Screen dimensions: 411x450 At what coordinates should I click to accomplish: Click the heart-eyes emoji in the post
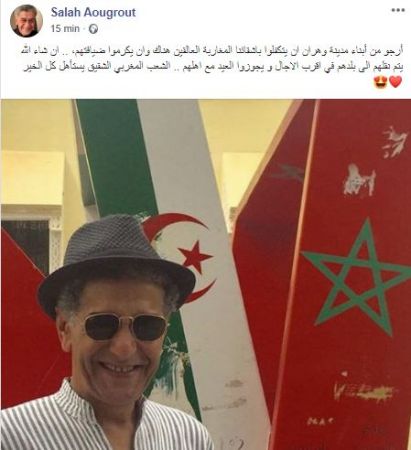tap(381, 82)
